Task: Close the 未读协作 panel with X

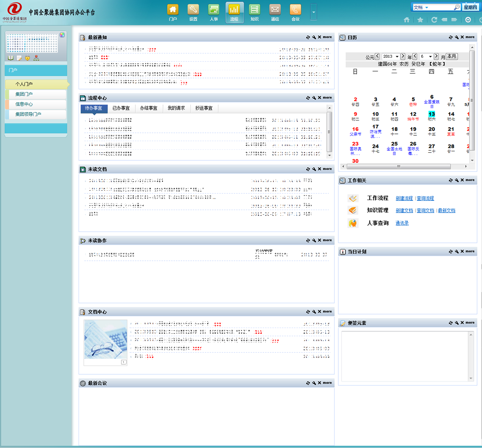Action: pyautogui.click(x=320, y=240)
